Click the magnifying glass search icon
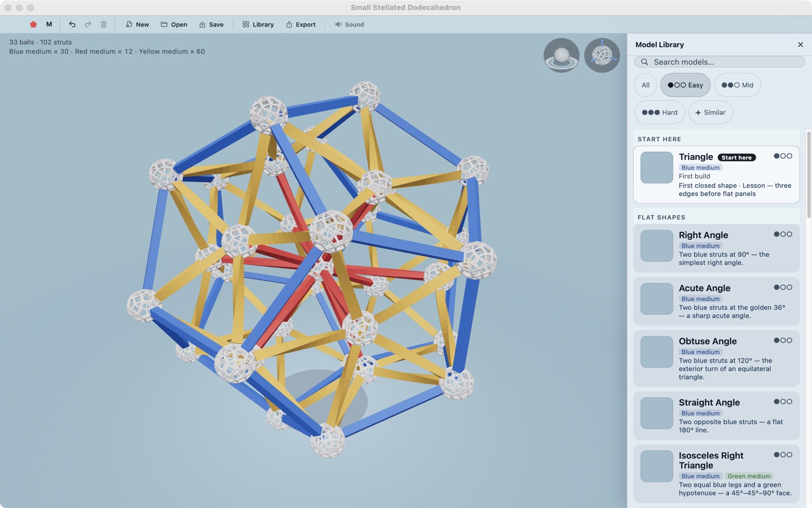Screen dimensions: 812x508 (x=645, y=62)
